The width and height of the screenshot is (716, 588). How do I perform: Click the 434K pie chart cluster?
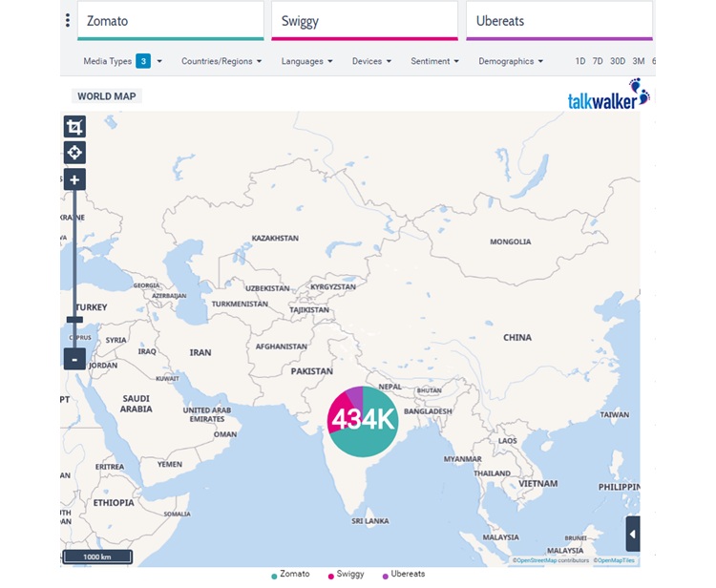(x=362, y=420)
